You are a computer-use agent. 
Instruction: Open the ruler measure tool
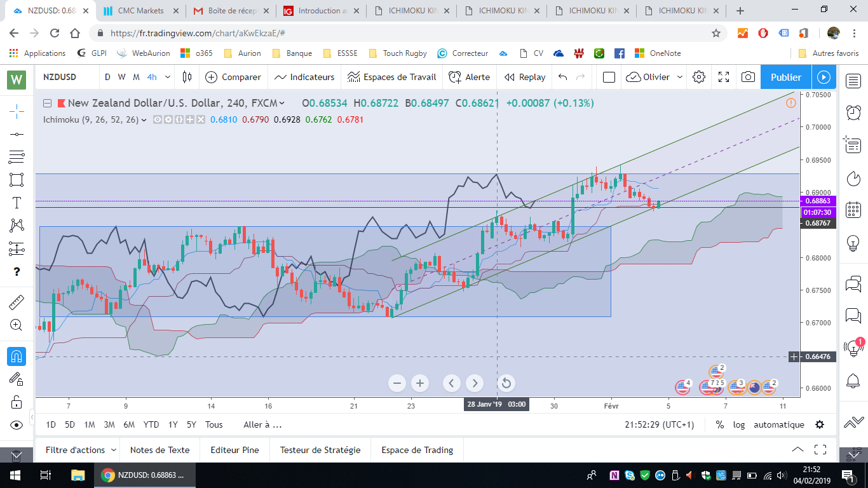(x=17, y=302)
